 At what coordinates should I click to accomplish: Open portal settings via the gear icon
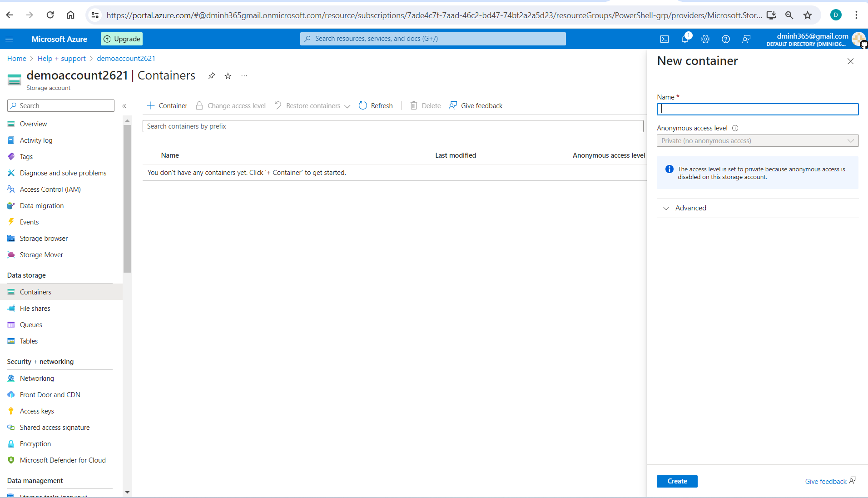[705, 39]
